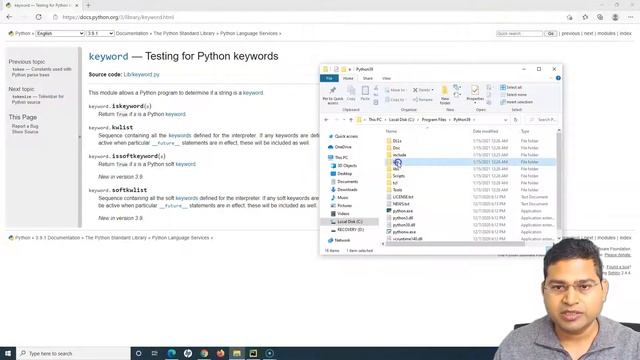Click Select none in Explorer ribbon
This screenshot has height=360, width=640.
(x=513, y=95)
